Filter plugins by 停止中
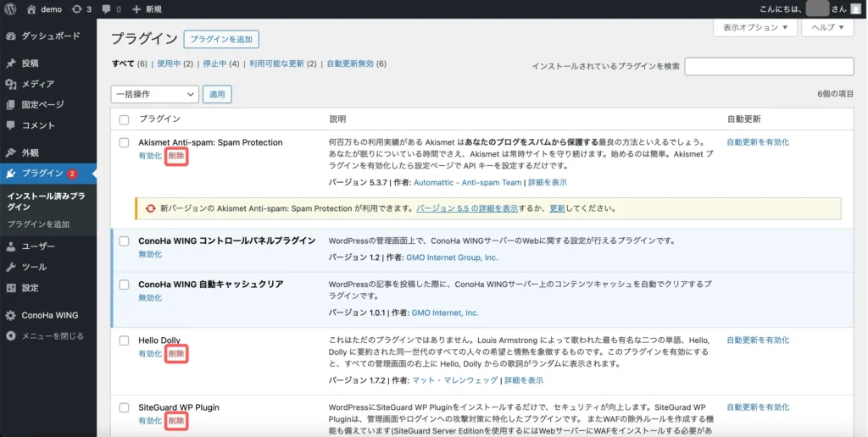The width and height of the screenshot is (868, 437). click(214, 64)
